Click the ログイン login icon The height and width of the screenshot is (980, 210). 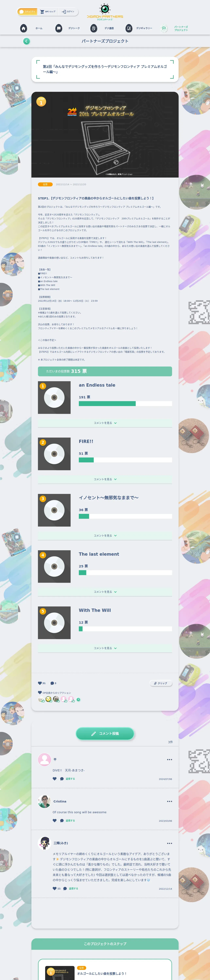pyautogui.click(x=64, y=12)
